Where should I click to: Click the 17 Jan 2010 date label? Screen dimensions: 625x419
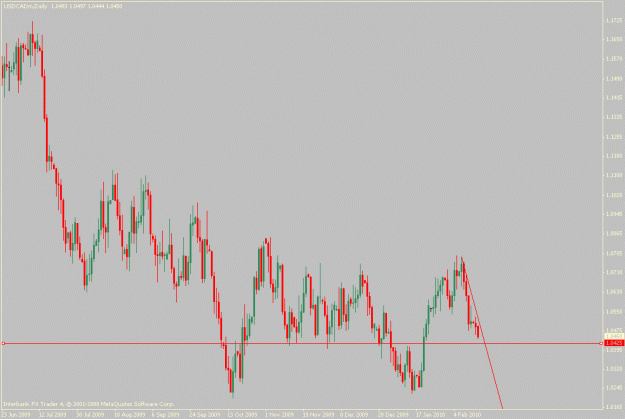(x=431, y=415)
